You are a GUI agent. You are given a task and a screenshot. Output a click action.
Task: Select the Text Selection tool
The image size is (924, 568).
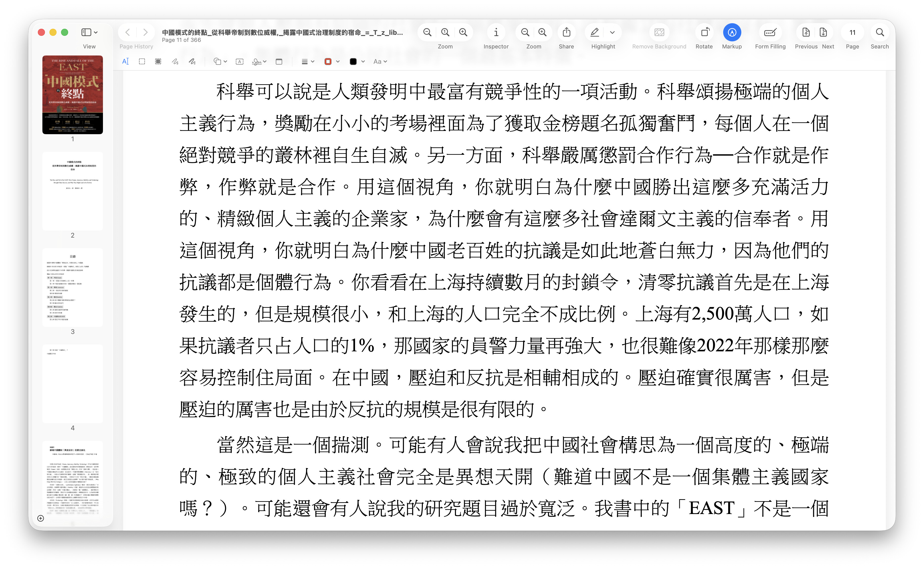pyautogui.click(x=125, y=62)
